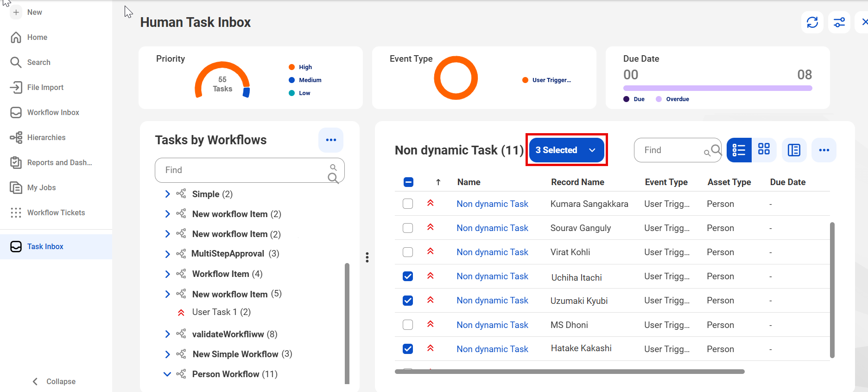Viewport: 868px width, 392px height.
Task: Open File Import in the sidebar
Action: point(45,87)
